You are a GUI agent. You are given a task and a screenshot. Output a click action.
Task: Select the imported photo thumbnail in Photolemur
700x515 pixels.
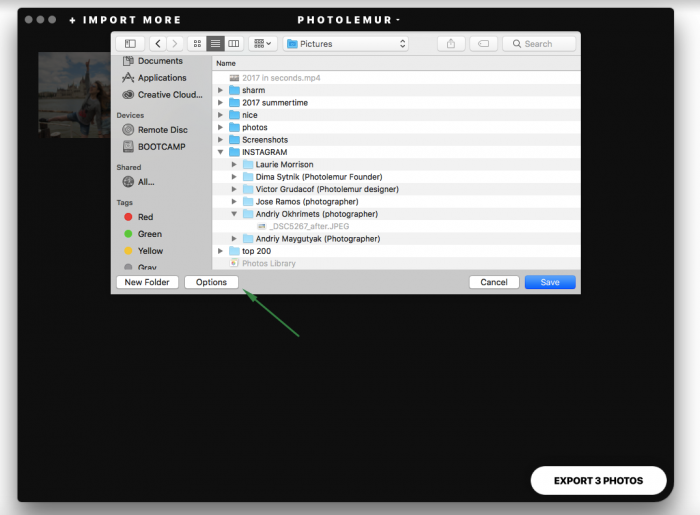(x=75, y=95)
